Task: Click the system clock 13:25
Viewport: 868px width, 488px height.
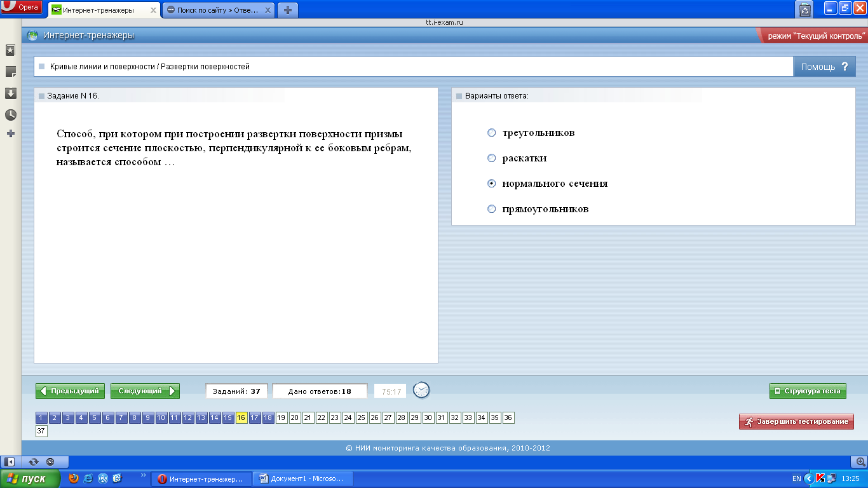Action: click(850, 478)
